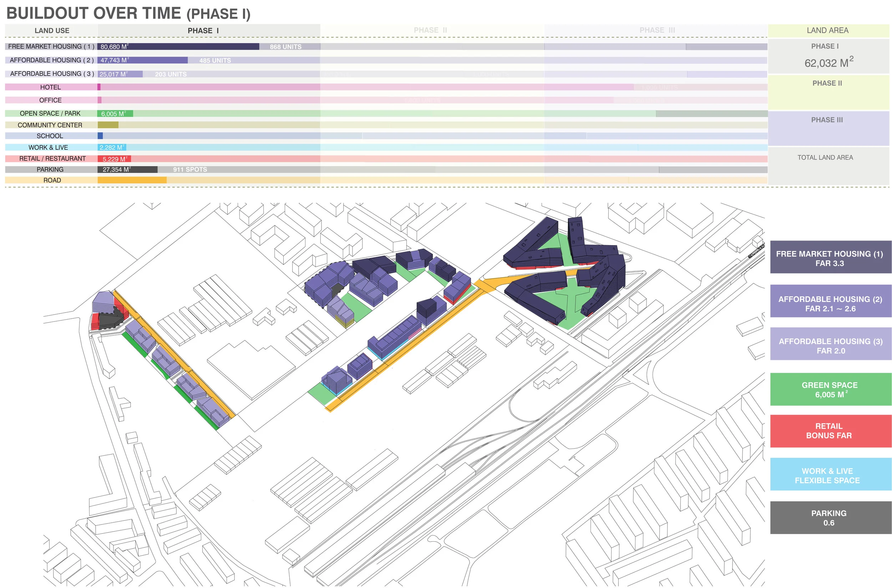Click the red '5,229 M²' bar

115,159
